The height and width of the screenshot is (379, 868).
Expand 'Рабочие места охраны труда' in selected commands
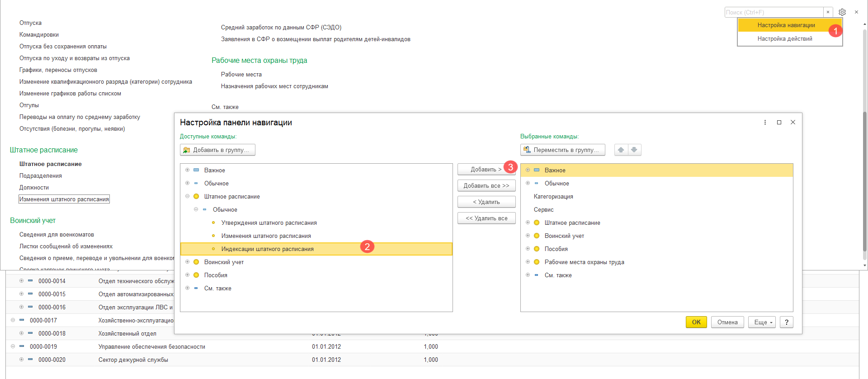[528, 262]
